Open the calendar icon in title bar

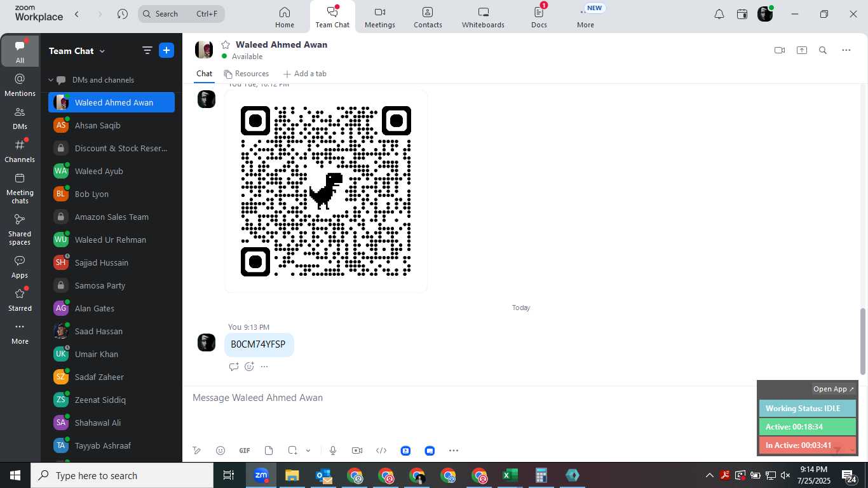(x=742, y=14)
